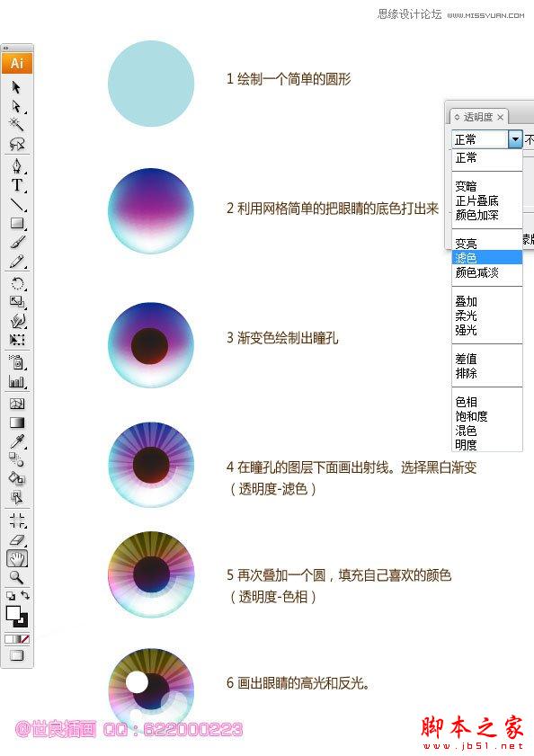Click the blend mode field showing 正常
The height and width of the screenshot is (756, 534).
[x=480, y=140]
